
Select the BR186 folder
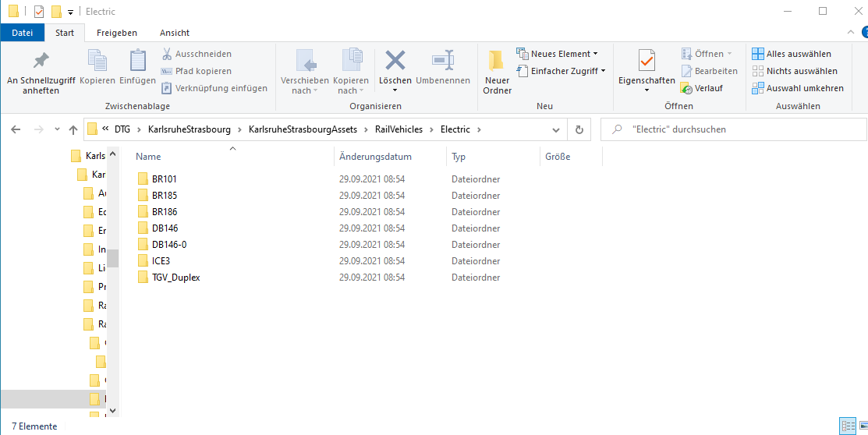[x=164, y=212]
